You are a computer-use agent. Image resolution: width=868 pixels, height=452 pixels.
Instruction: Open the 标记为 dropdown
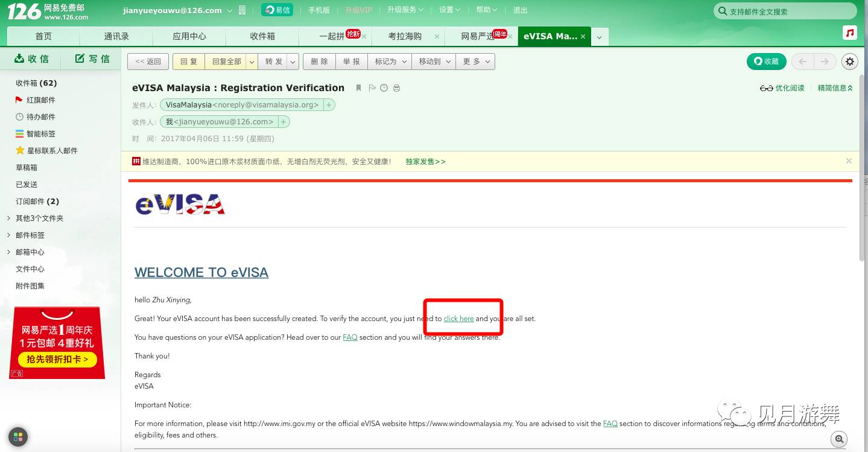coord(390,62)
